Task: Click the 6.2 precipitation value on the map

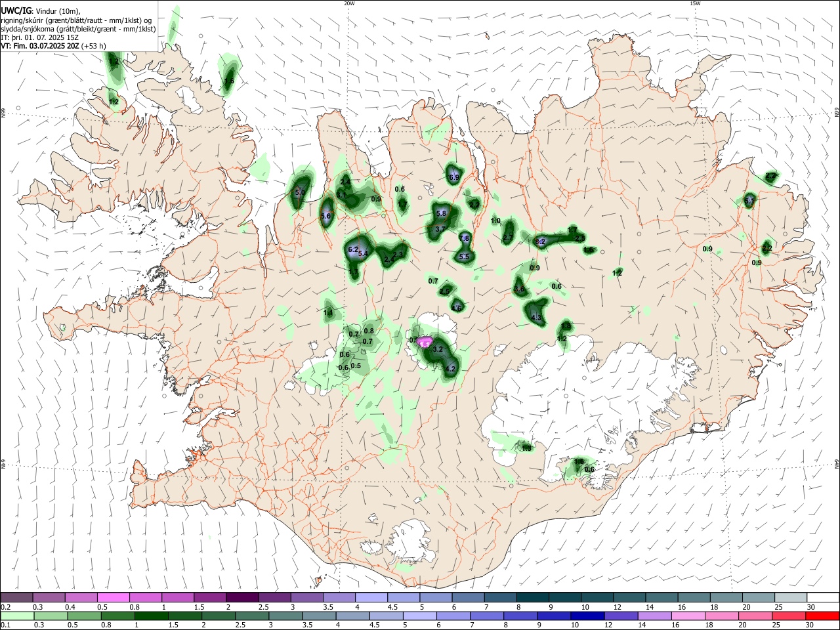Action: (353, 249)
